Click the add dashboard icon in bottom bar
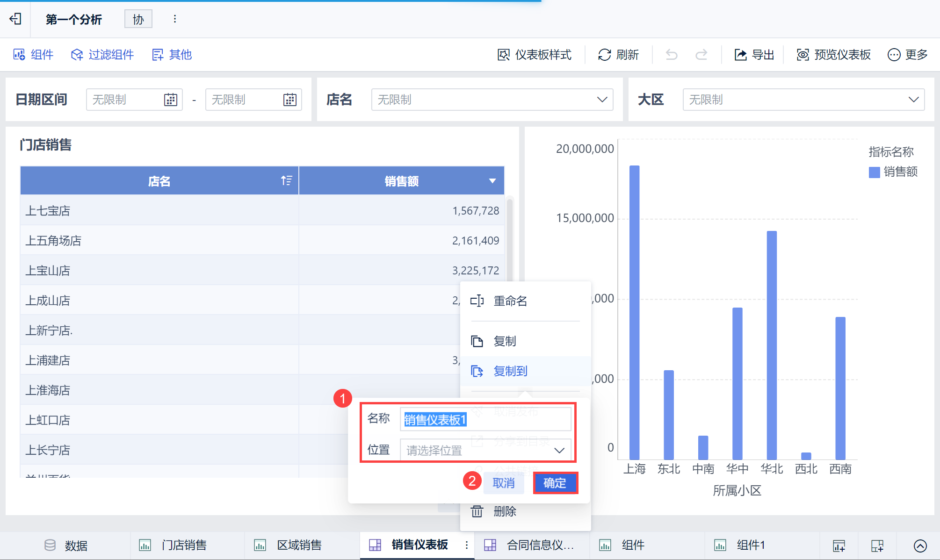Viewport: 940px width, 560px height. pyautogui.click(x=877, y=545)
